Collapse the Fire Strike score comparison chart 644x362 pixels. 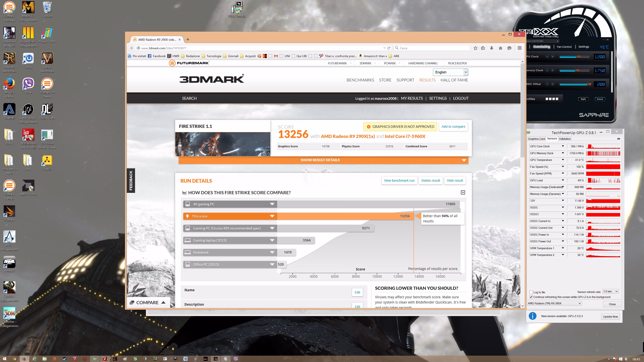click(463, 192)
